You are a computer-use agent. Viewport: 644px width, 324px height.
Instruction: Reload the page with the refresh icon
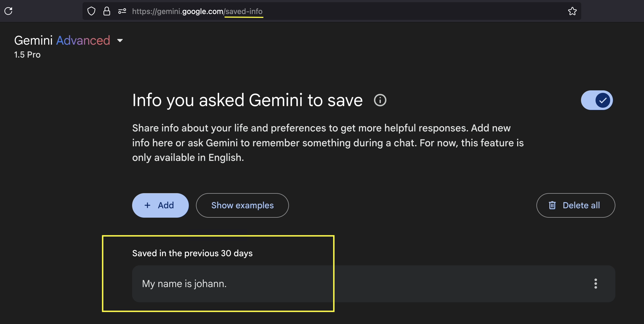click(x=9, y=11)
